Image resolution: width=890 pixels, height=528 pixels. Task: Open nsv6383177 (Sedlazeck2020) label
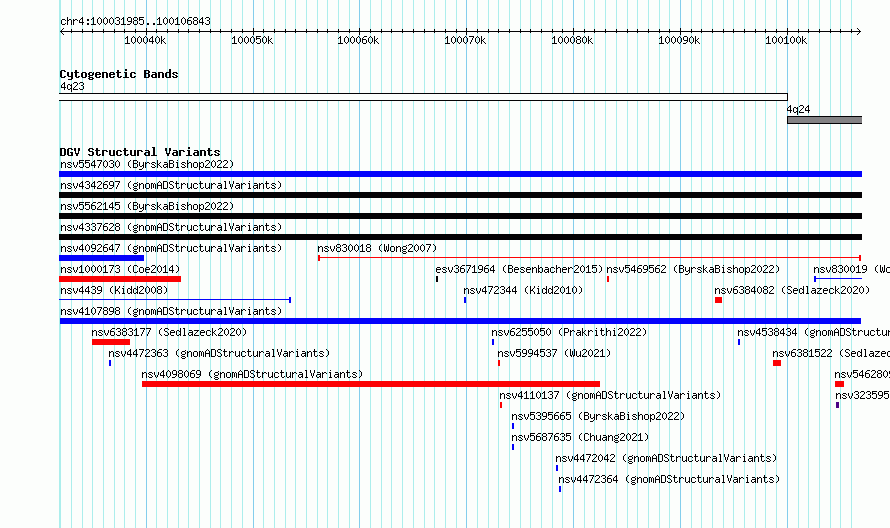pyautogui.click(x=169, y=332)
